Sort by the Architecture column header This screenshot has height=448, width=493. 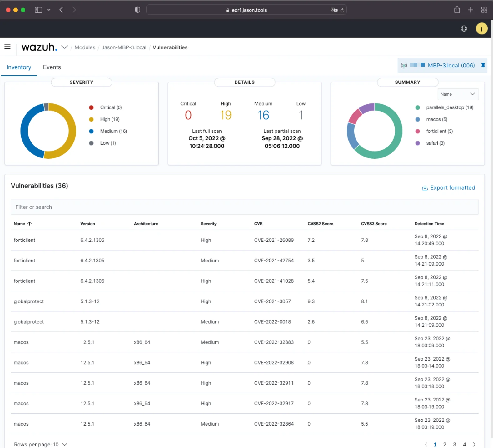click(146, 224)
